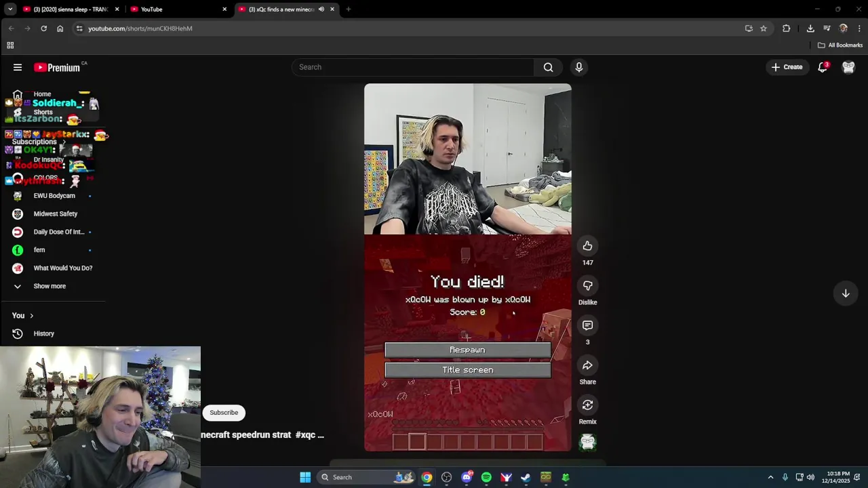Image resolution: width=868 pixels, height=488 pixels.
Task: Open Spotify from the taskbar
Action: 486,477
